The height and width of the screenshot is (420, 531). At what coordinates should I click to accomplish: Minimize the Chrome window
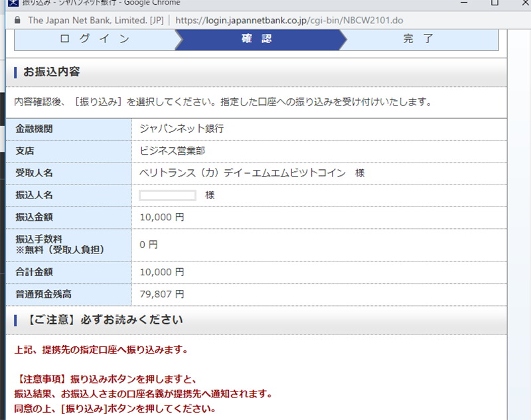click(464, 3)
